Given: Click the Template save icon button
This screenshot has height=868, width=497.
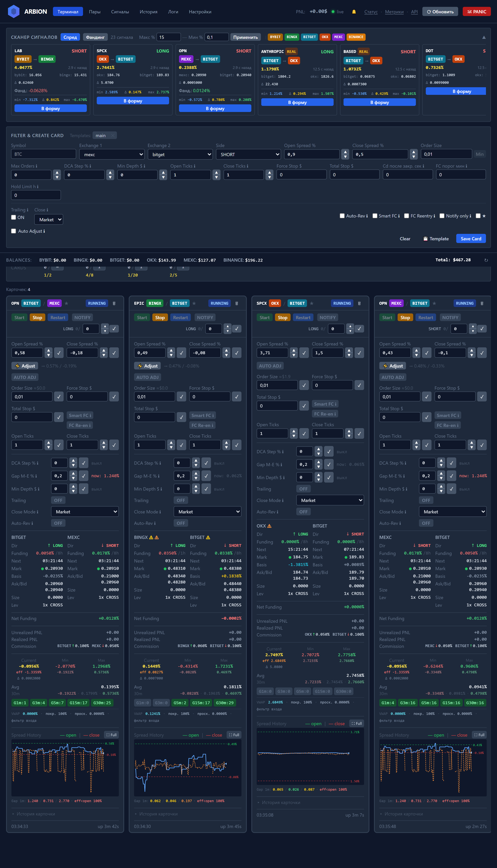Looking at the screenshot, I should coord(436,239).
